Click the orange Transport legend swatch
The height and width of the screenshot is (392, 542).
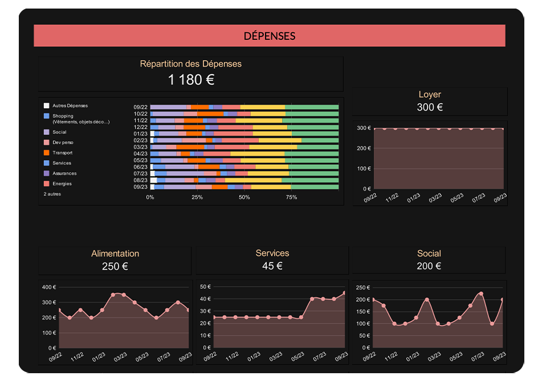[x=46, y=153]
